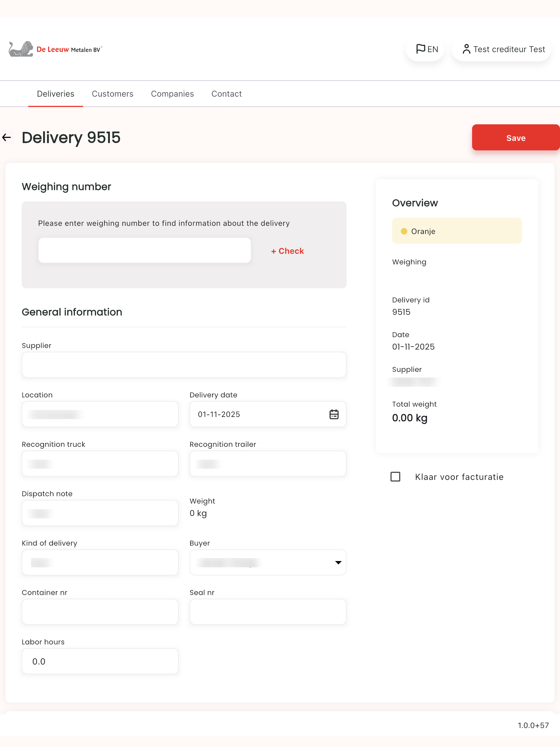Click the Overview date 01-11-2025
The image size is (560, 747).
click(x=413, y=347)
